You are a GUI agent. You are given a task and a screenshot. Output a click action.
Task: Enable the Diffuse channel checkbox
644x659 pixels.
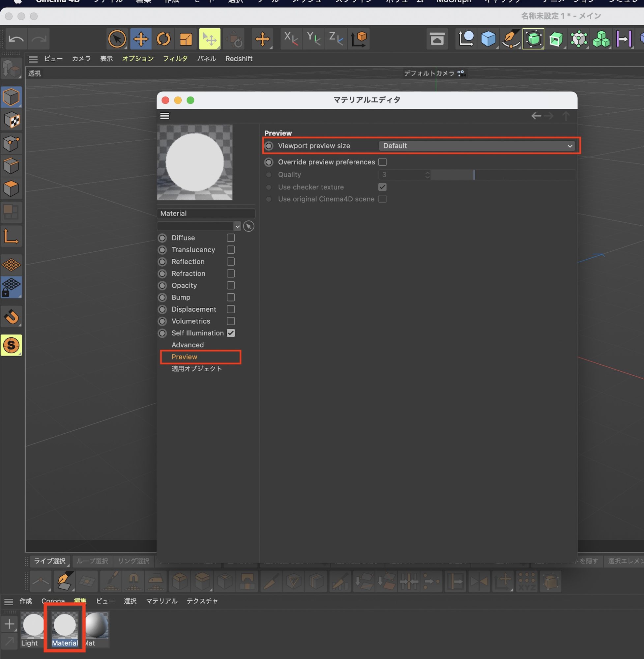[231, 238]
